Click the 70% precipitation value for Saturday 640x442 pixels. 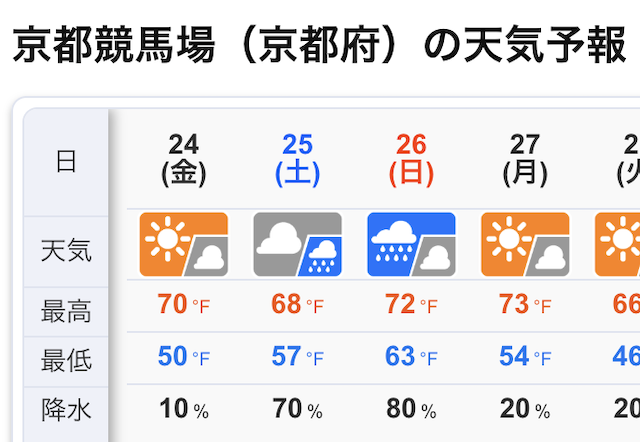[298, 409]
